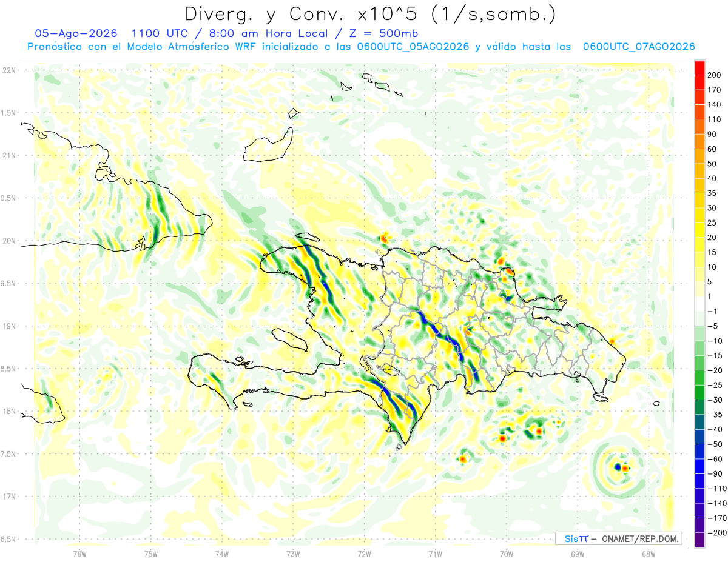
Task: Click "Modelo Atmosferico WRF" in the subtitle
Action: (x=198, y=47)
